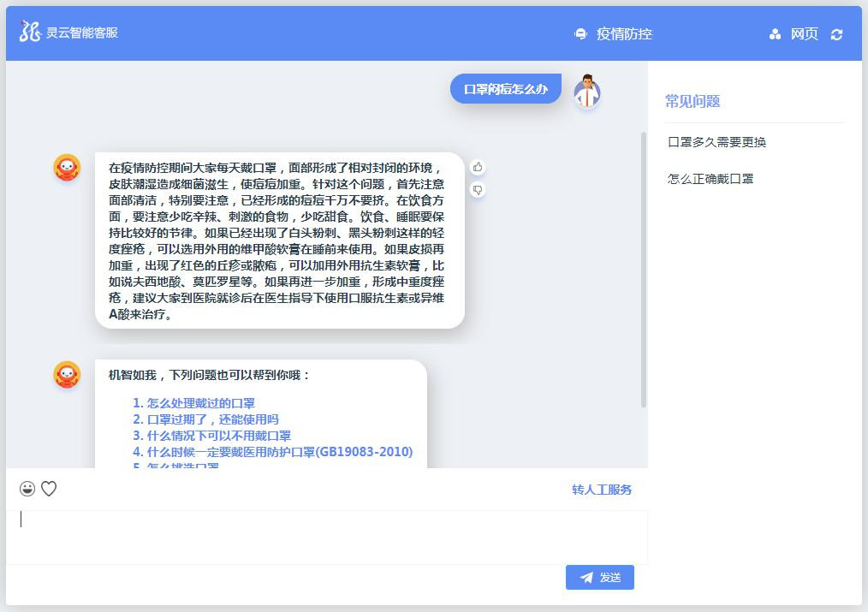Click the heart icon above the input

[49, 489]
